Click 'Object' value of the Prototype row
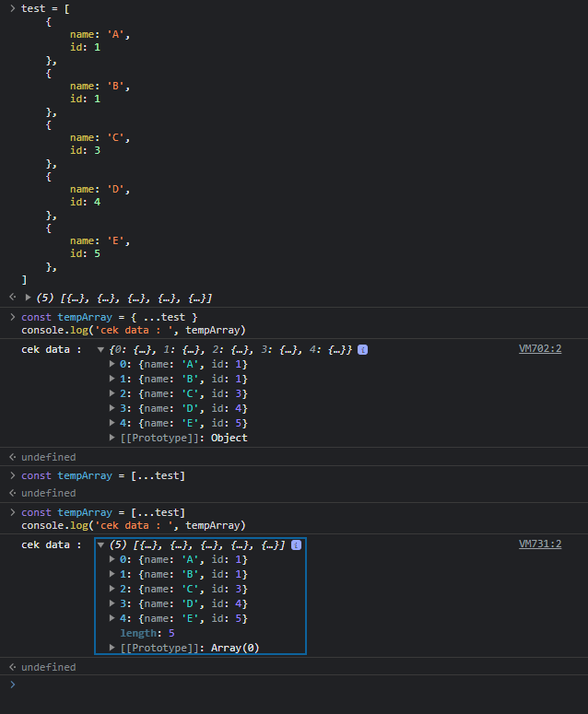The width and height of the screenshot is (588, 714). (x=229, y=438)
